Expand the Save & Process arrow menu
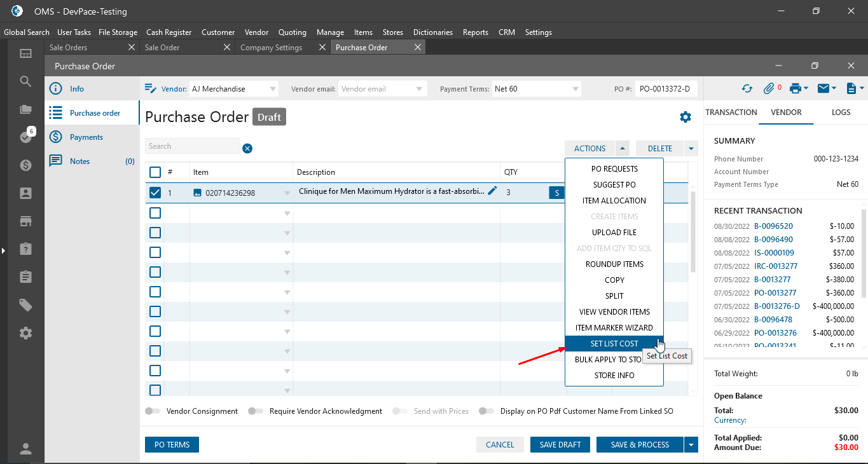The height and width of the screenshot is (464, 868). pyautogui.click(x=691, y=445)
